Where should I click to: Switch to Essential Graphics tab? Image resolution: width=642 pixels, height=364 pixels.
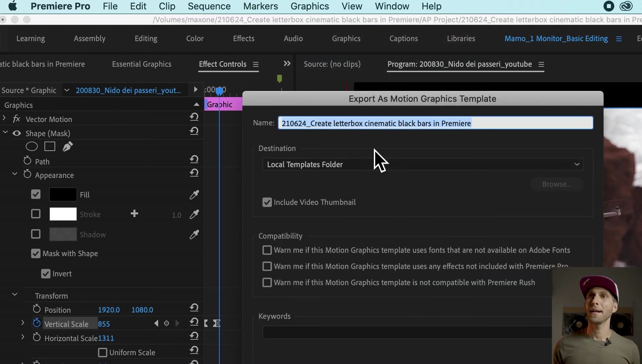click(x=141, y=64)
